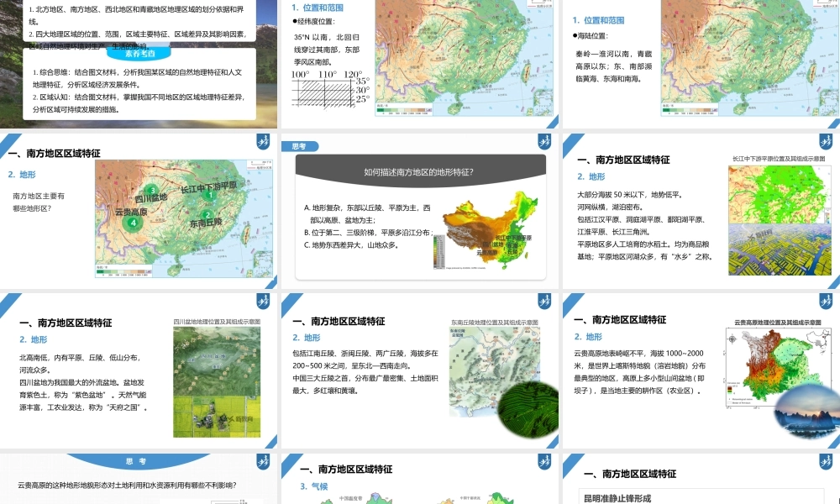Click marker 2 near 东南丘陵
840x504 pixels.
pos(207,214)
